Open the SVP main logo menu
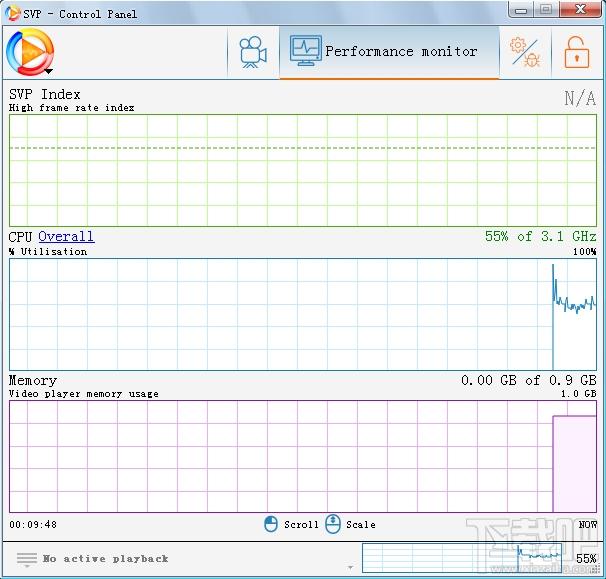The height and width of the screenshot is (579, 606). (30, 52)
